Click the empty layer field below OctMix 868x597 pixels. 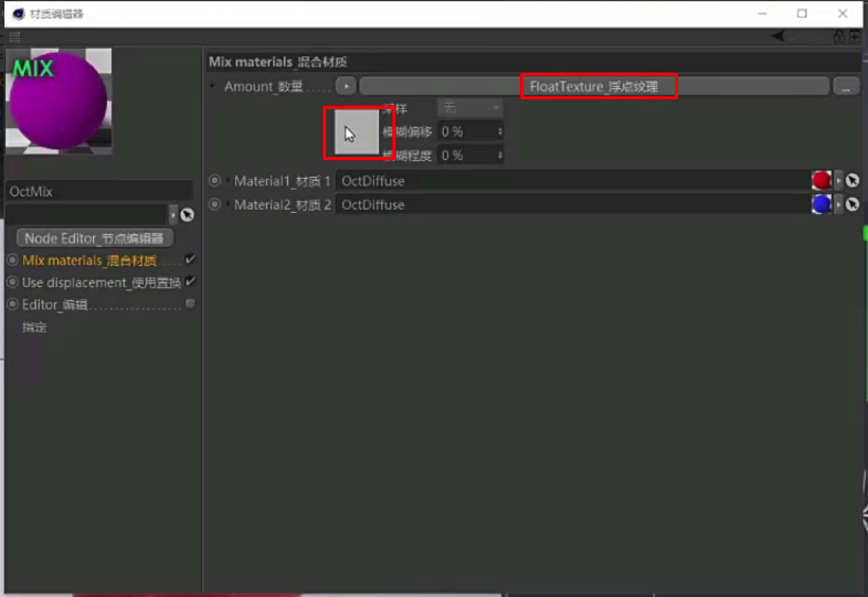(x=86, y=214)
